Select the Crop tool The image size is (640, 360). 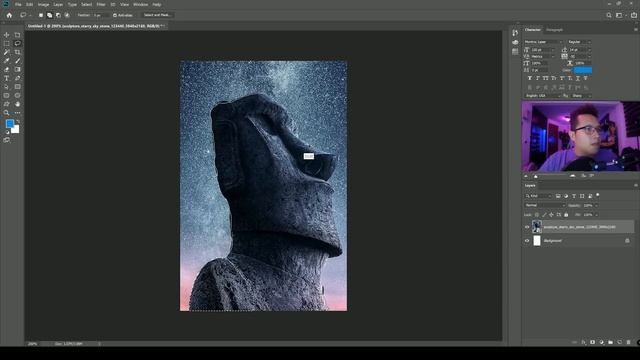click(18, 52)
